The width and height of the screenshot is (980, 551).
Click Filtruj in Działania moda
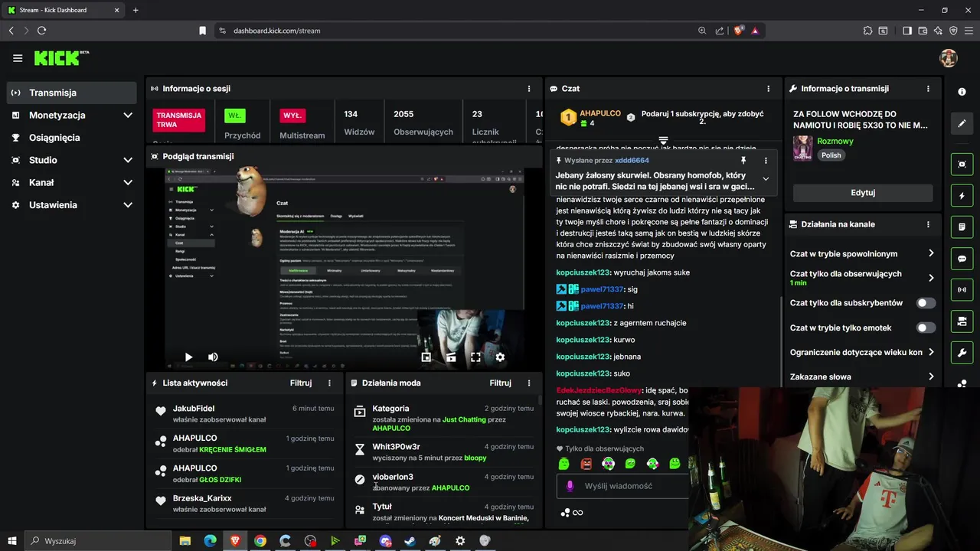click(500, 383)
